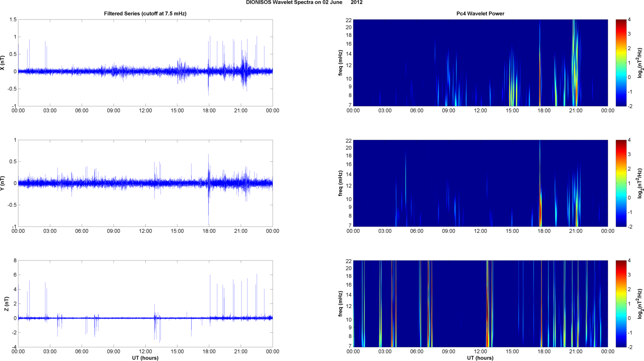Click the Z (nT) filtered time series plot

[x=145, y=304]
